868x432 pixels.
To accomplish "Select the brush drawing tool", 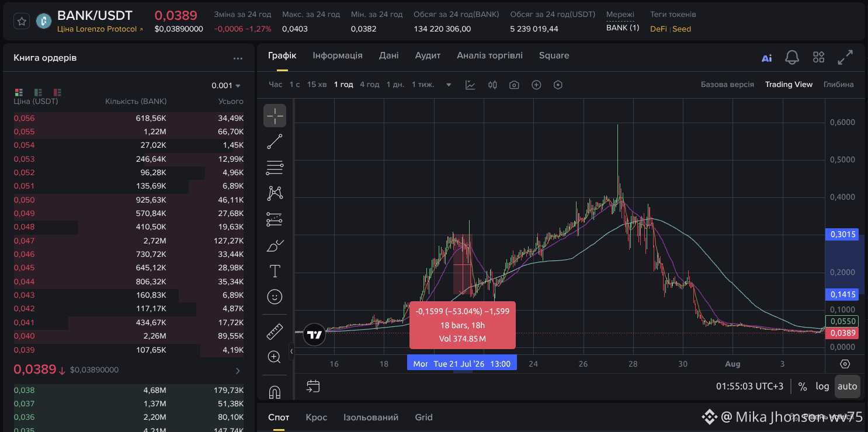I will (275, 245).
